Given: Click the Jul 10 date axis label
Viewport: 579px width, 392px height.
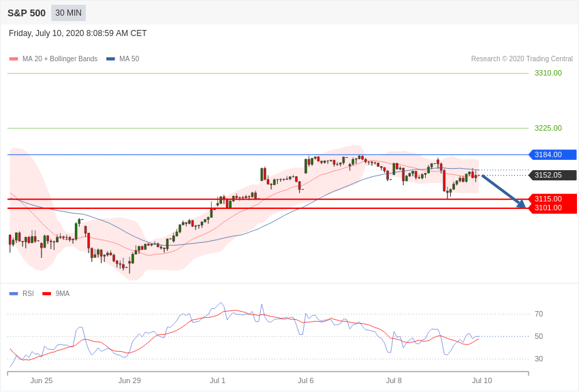Looking at the screenshot, I should coord(482,380).
